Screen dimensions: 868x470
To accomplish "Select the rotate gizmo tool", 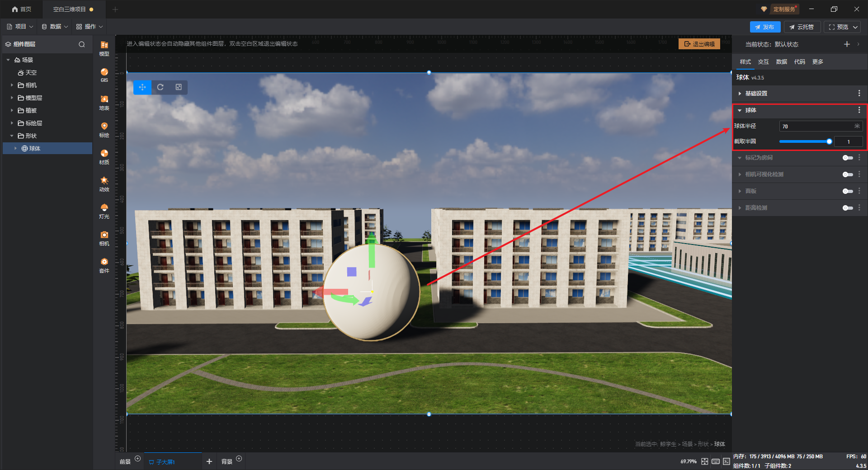I will (x=160, y=87).
